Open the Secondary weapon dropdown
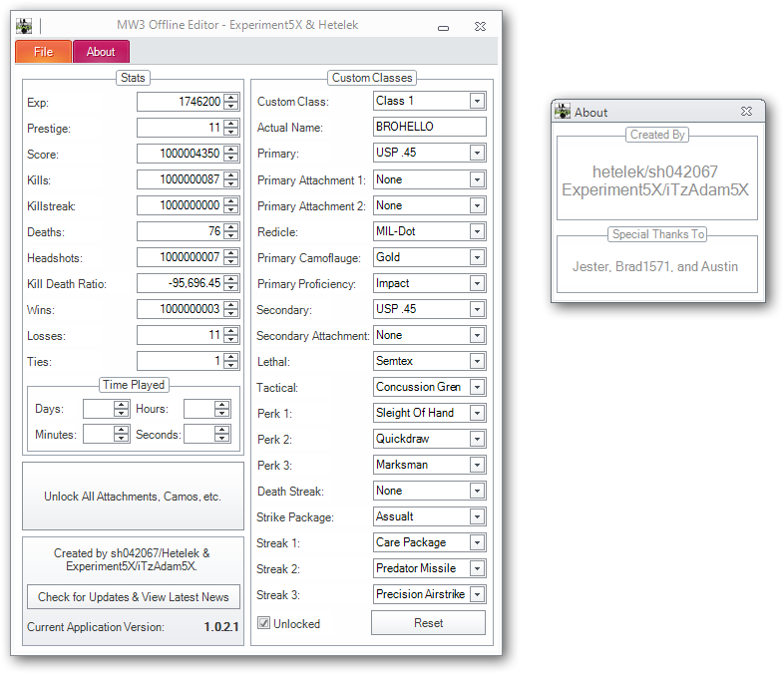Screen dimensions: 784x674 [x=477, y=309]
